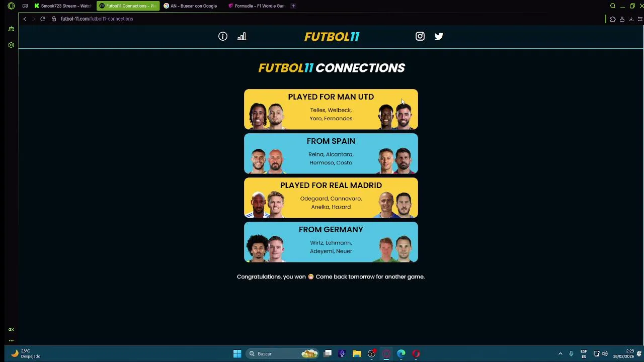Image resolution: width=644 pixels, height=362 pixels.
Task: Select the Futbol11 Connections tab
Action: point(128,6)
